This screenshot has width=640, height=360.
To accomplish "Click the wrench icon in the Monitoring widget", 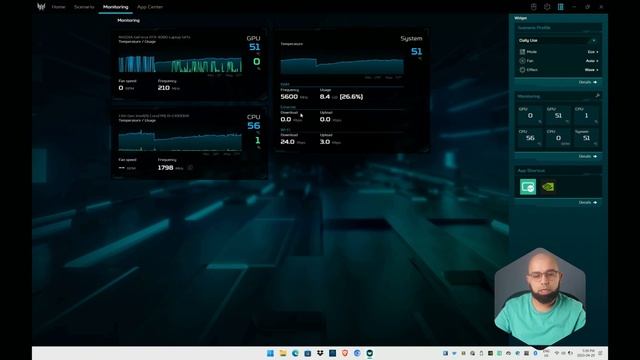I will pos(597,96).
